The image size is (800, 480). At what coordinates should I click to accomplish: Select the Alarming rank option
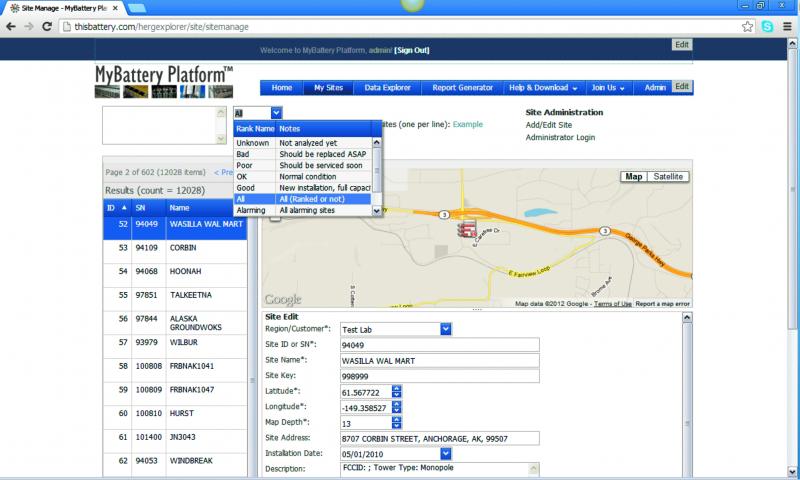[x=303, y=210]
